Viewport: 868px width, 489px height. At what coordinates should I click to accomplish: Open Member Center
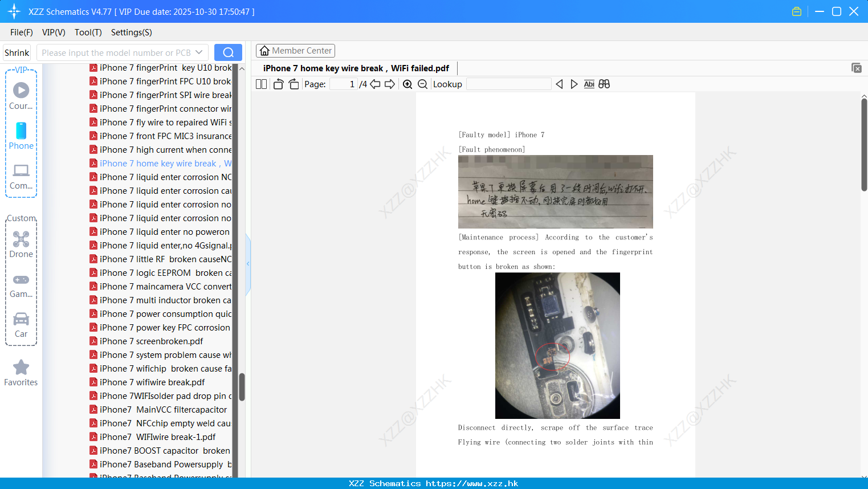coord(295,51)
